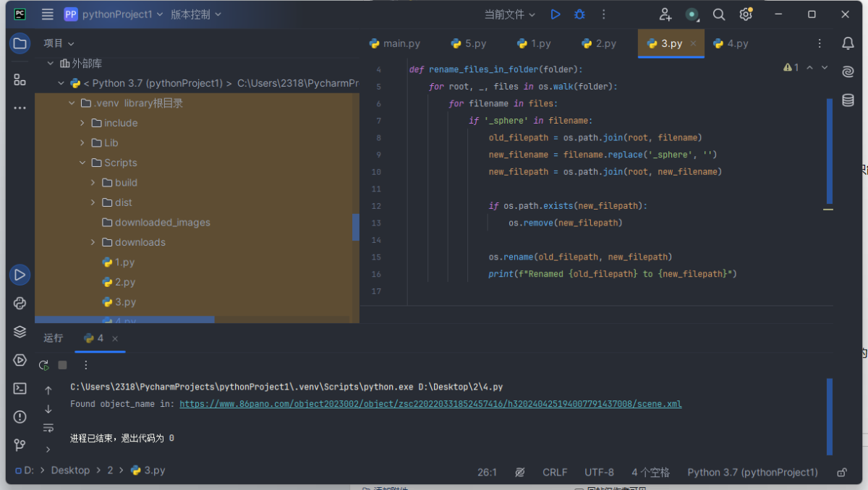Viewport: 868px width, 490px height.
Task: Toggle the read-only lock icon in the status bar
Action: pos(841,472)
